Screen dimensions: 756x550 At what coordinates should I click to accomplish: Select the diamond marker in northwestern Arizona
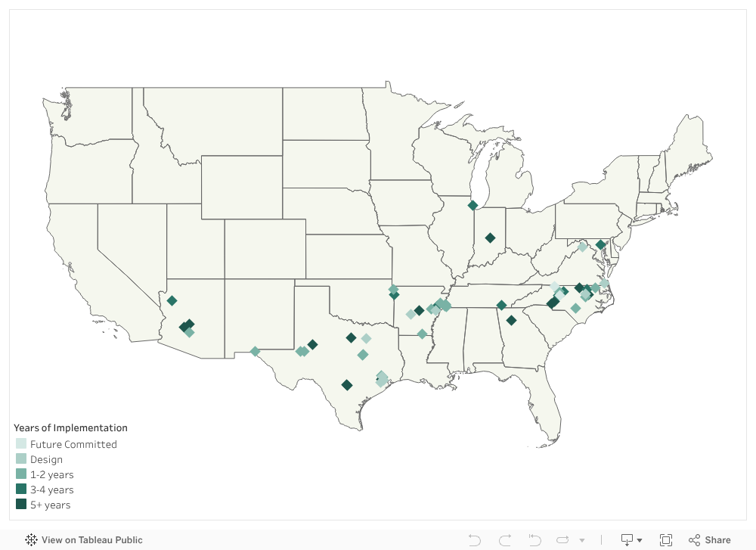[x=172, y=300]
